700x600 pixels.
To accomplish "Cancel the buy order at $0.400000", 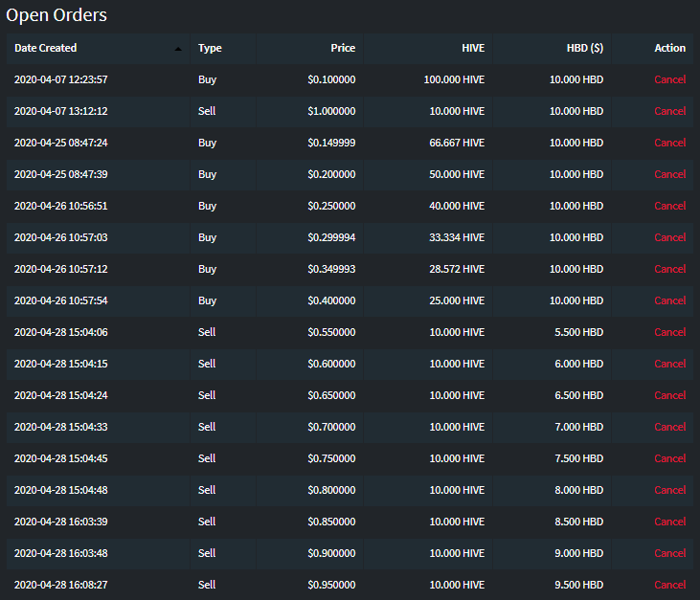I will (x=669, y=300).
